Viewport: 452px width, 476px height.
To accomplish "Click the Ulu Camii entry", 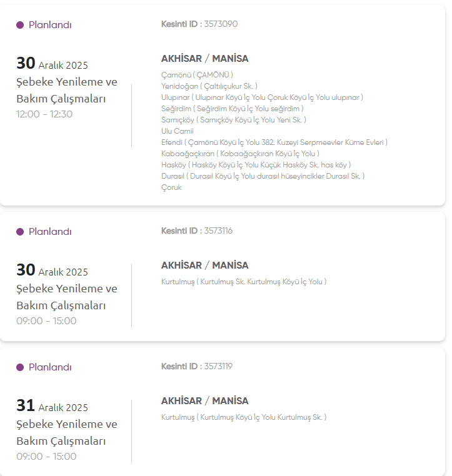I will (x=178, y=131).
